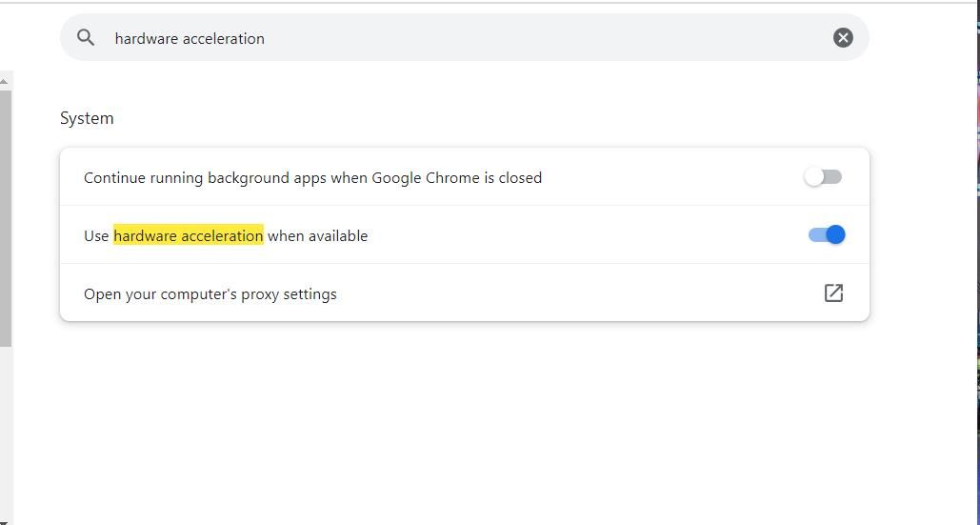
Task: Click the magnifier icon in the search bar
Action: (x=86, y=38)
